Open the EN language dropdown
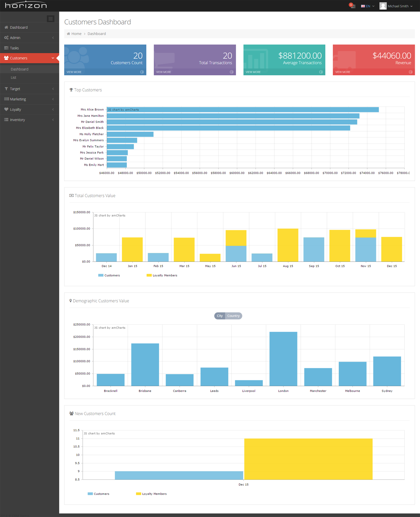The image size is (420, 517). (x=367, y=6)
